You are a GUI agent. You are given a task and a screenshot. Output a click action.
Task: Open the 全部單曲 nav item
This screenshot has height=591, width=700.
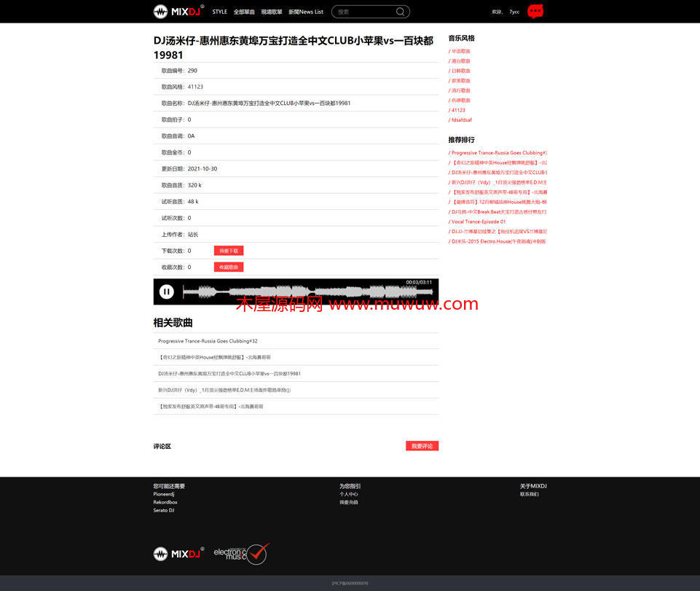click(244, 12)
